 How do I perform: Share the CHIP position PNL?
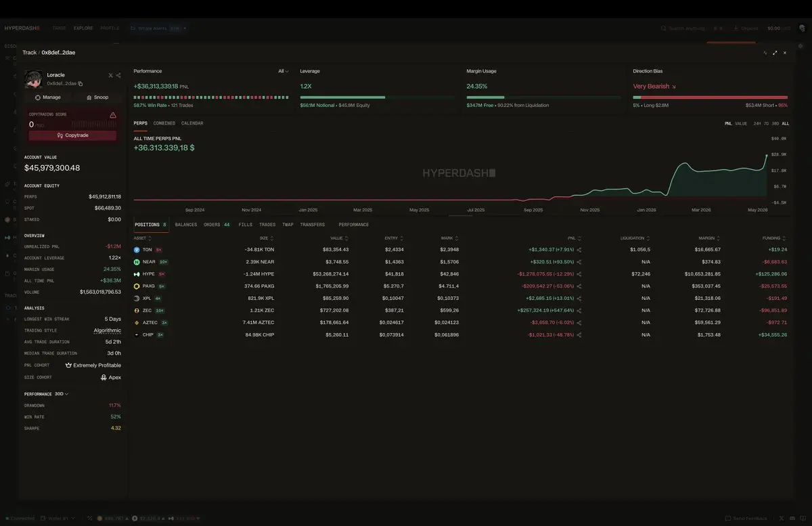579,335
